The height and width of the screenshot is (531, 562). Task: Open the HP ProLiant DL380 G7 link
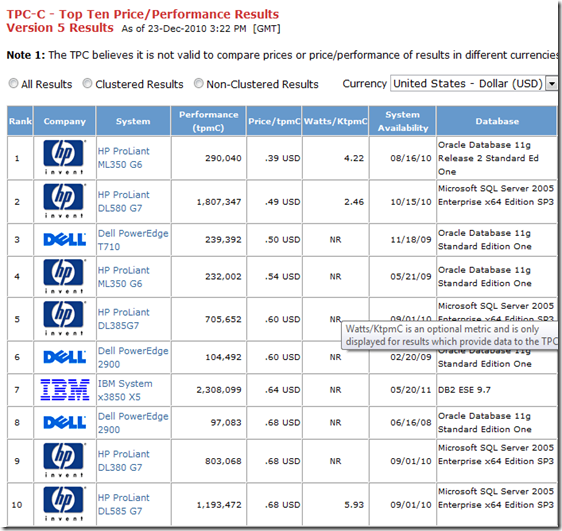[x=124, y=461]
